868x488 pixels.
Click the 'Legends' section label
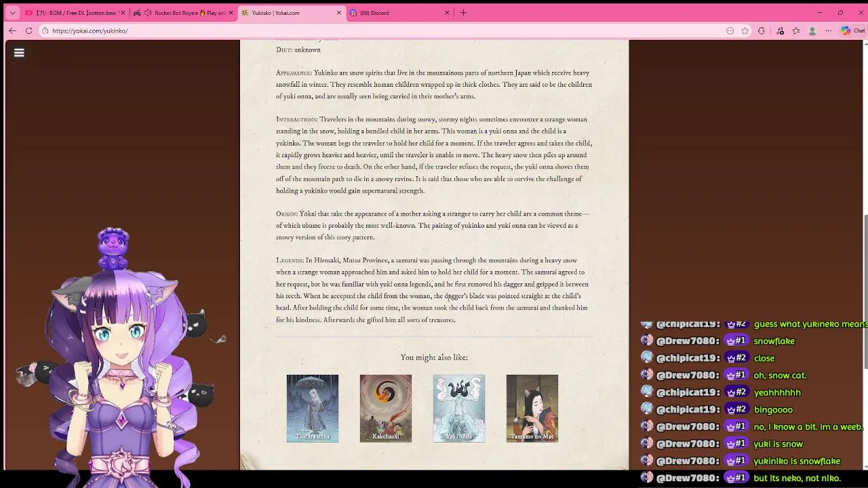[290, 260]
